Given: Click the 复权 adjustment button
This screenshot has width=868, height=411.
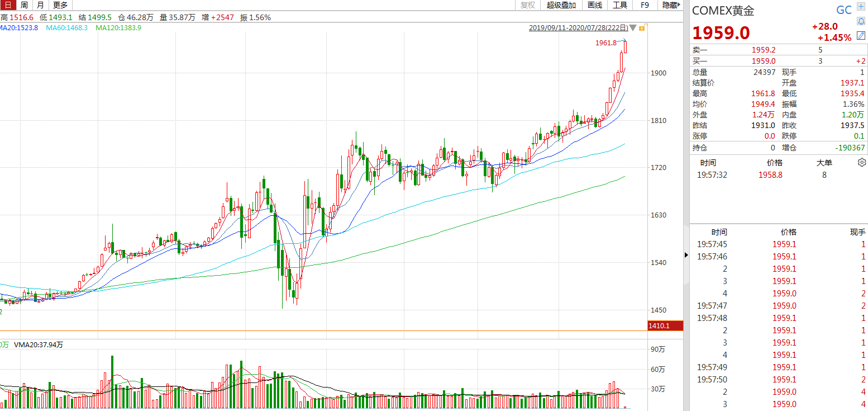Looking at the screenshot, I should 528,5.
